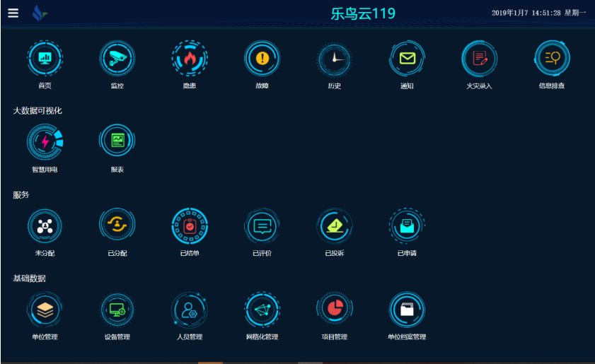Open the 已申请 applied mail icon
This screenshot has height=364, width=595.
coord(408,226)
